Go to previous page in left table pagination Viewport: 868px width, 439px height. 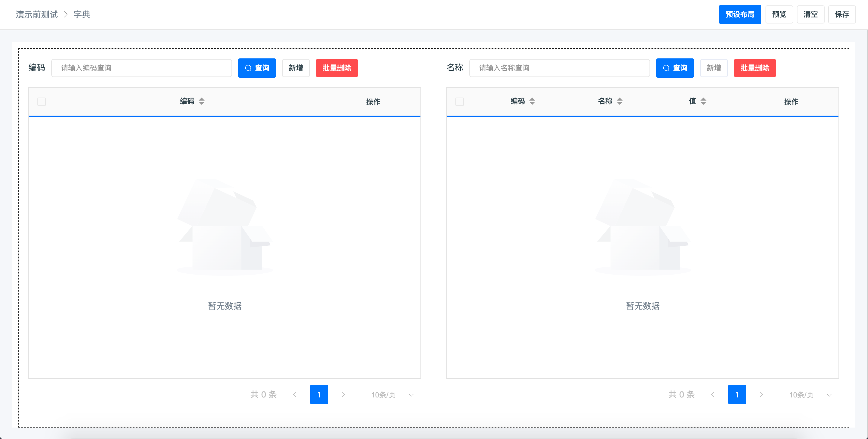click(x=295, y=394)
